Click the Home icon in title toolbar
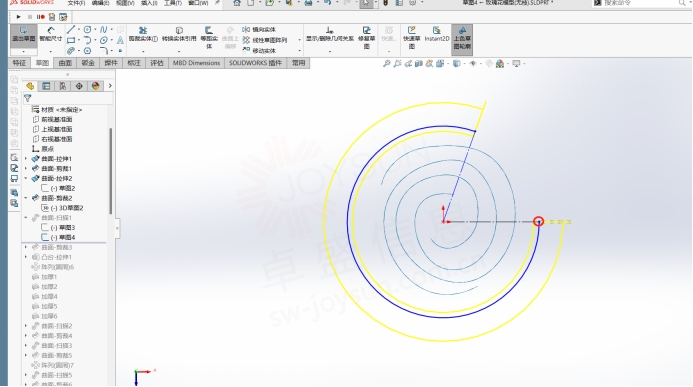 pyautogui.click(x=237, y=3)
